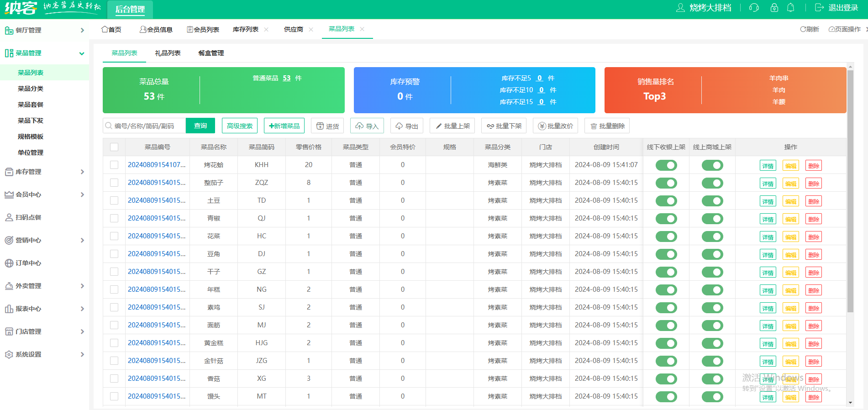Click the 菜品管理 sidebar icon
The image size is (868, 410).
pos(9,53)
